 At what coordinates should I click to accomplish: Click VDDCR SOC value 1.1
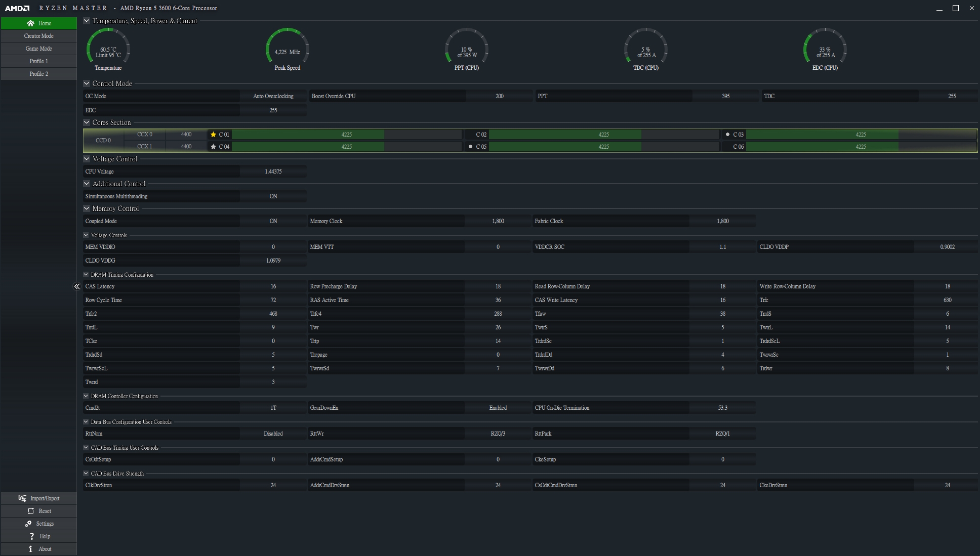(x=723, y=247)
